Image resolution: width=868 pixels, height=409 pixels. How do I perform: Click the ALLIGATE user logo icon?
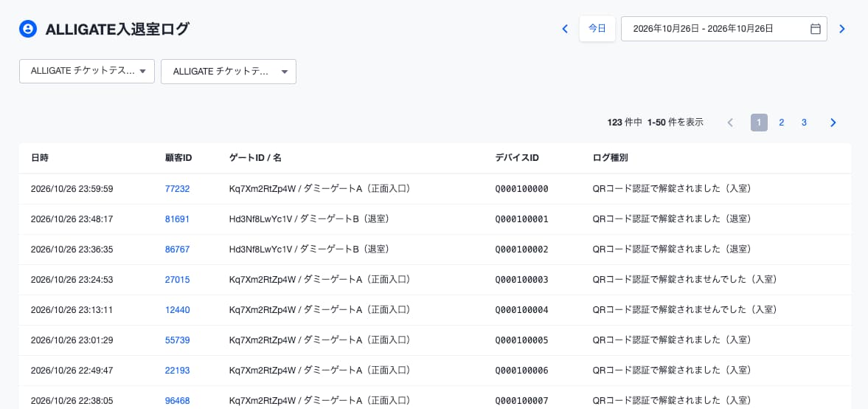coord(28,29)
